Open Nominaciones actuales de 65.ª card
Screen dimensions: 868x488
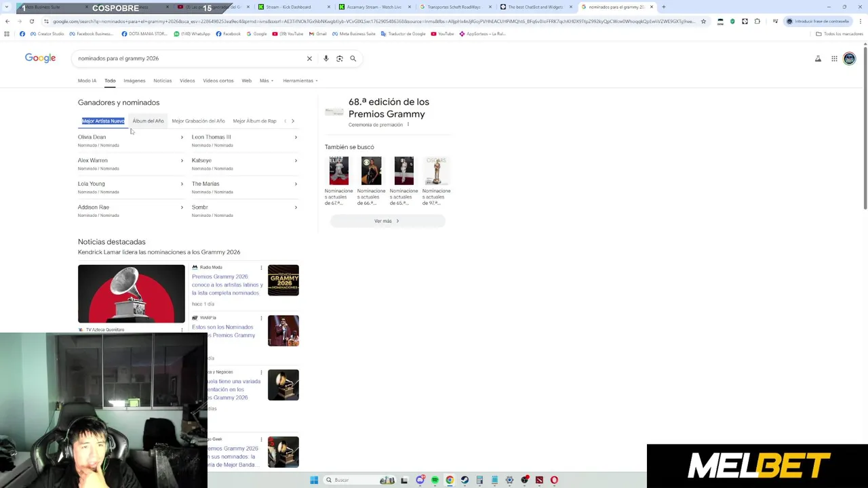point(403,181)
